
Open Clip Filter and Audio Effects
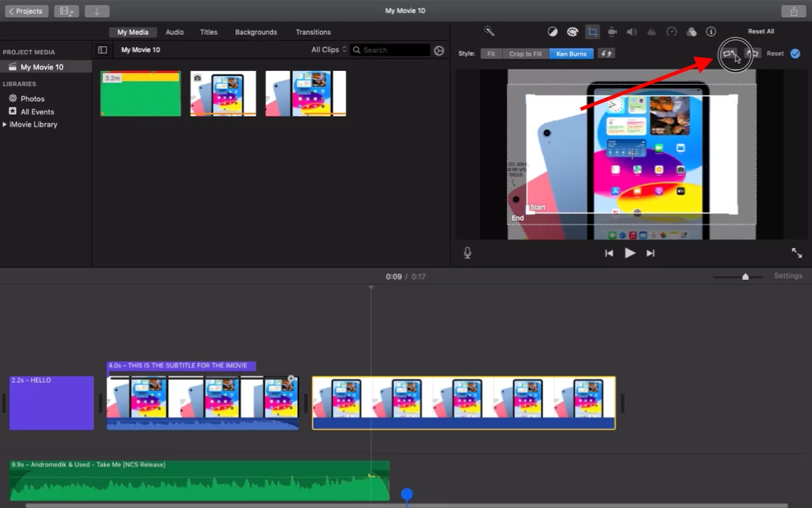691,32
